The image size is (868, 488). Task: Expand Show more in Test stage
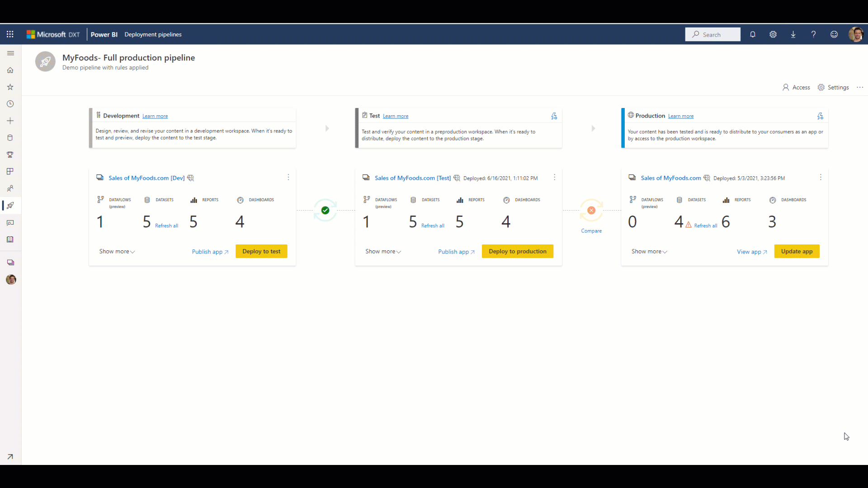pos(382,251)
